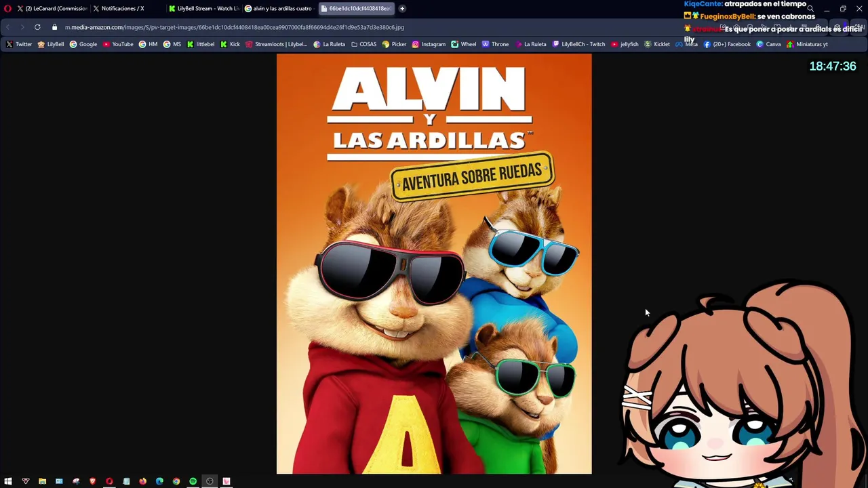Open the Google bookmark
This screenshot has height=488, width=868.
click(x=83, y=44)
